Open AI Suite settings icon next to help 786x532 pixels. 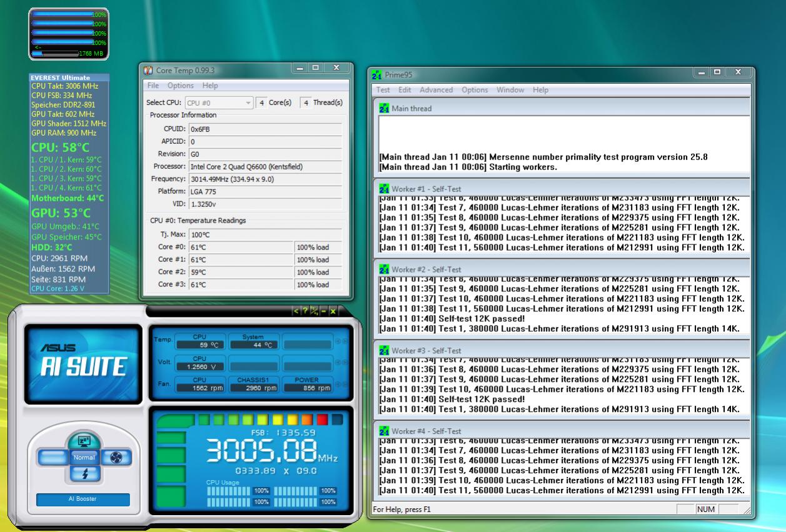[315, 311]
